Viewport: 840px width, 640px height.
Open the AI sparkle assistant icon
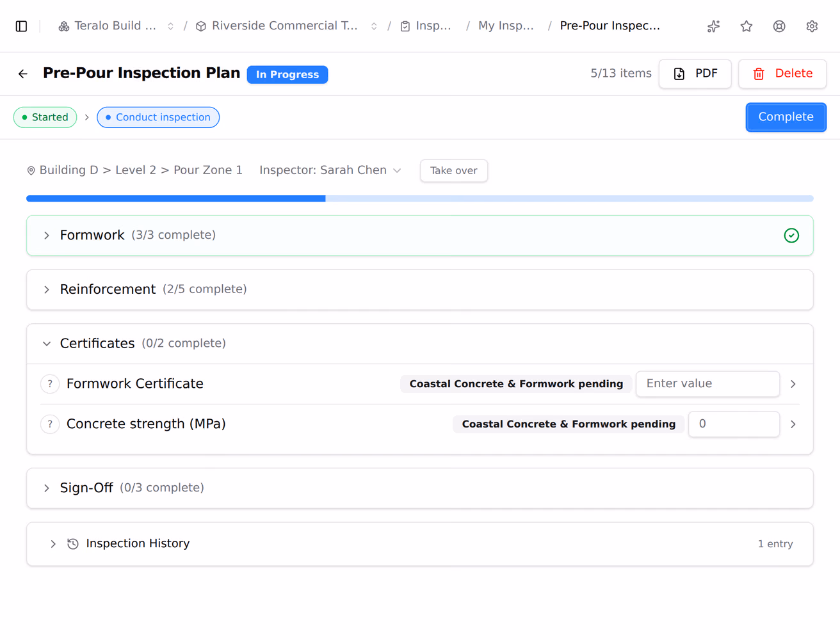click(713, 26)
